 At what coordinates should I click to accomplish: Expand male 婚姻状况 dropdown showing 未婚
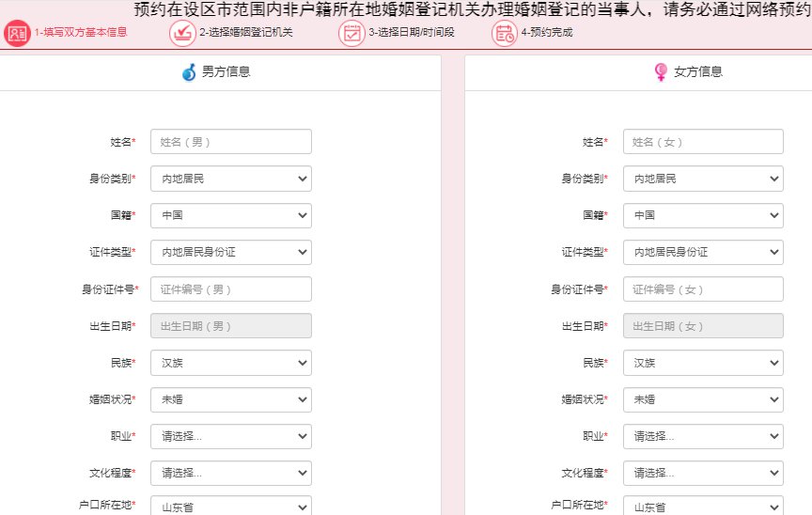230,399
